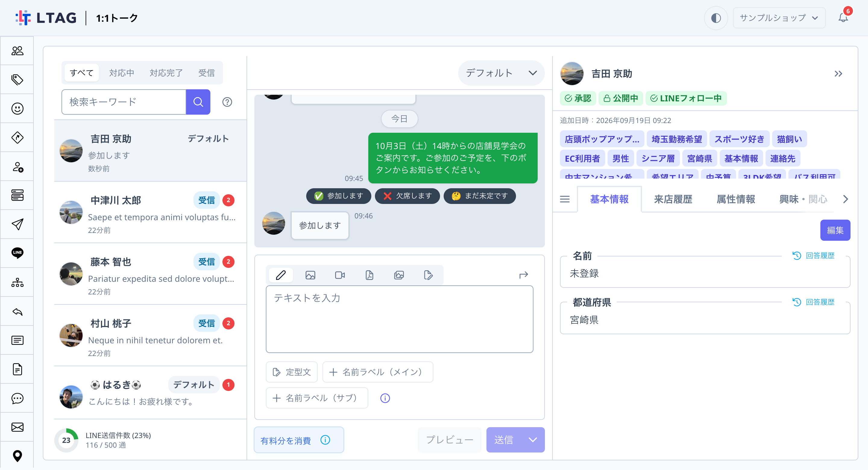Open the tags sidebar icon

(17, 80)
